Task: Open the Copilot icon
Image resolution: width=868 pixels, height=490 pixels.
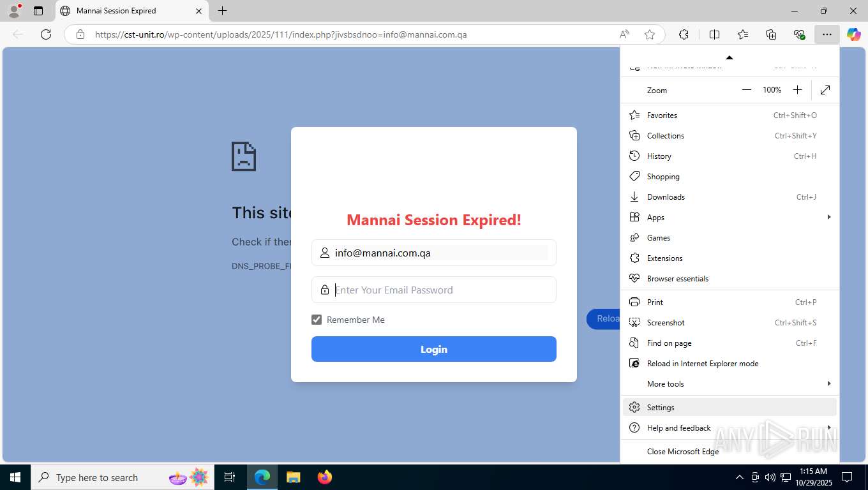Action: [x=853, y=34]
